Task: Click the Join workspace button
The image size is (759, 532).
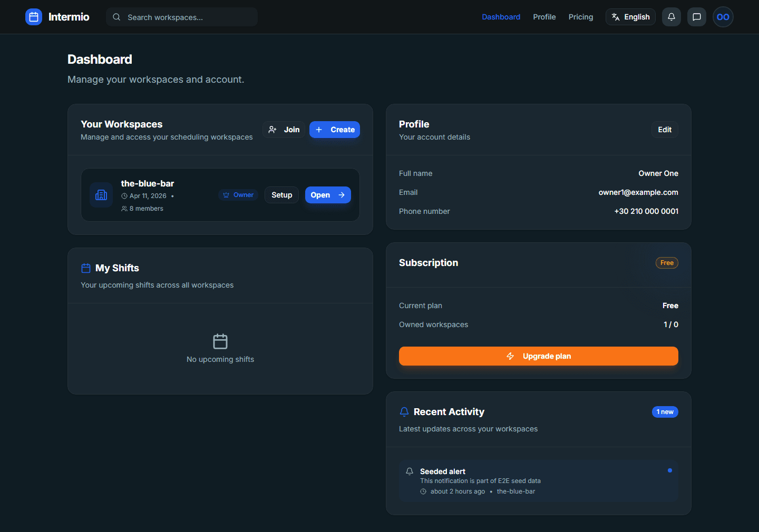Action: (x=284, y=130)
